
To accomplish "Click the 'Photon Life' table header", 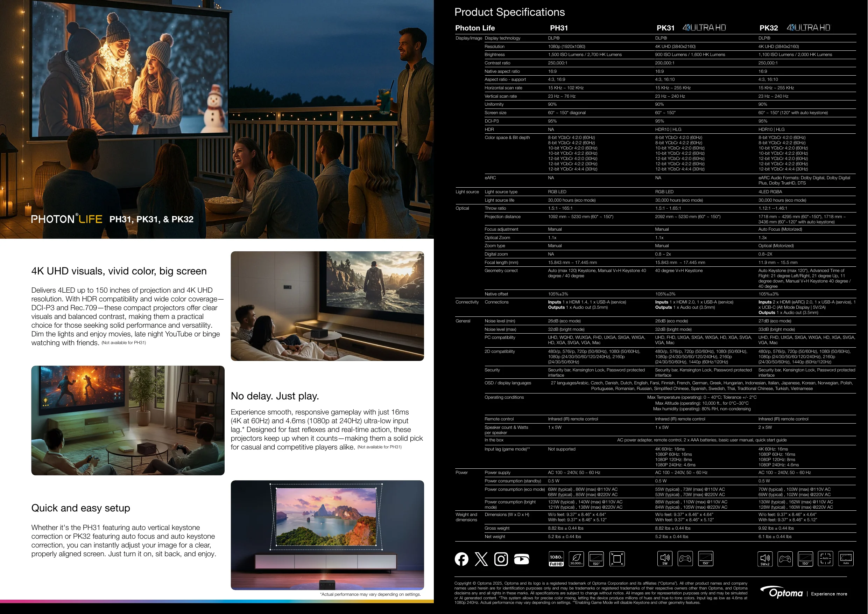I will [x=475, y=28].
